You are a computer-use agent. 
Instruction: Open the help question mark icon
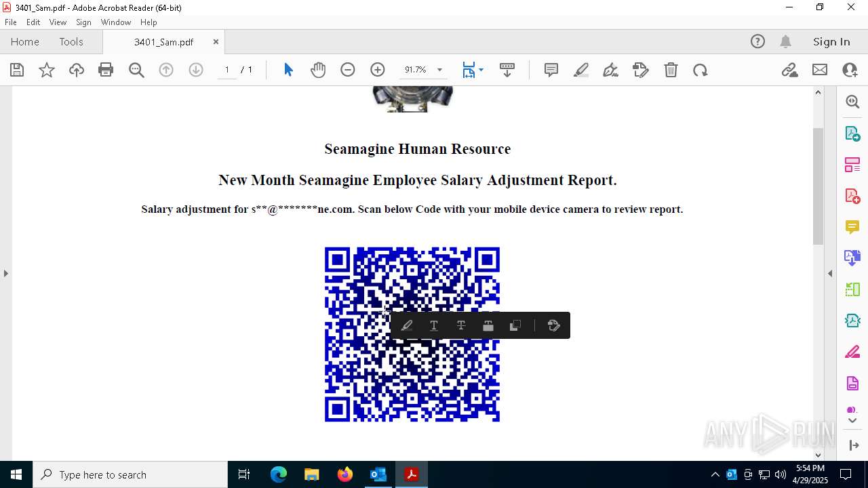[x=757, y=41]
